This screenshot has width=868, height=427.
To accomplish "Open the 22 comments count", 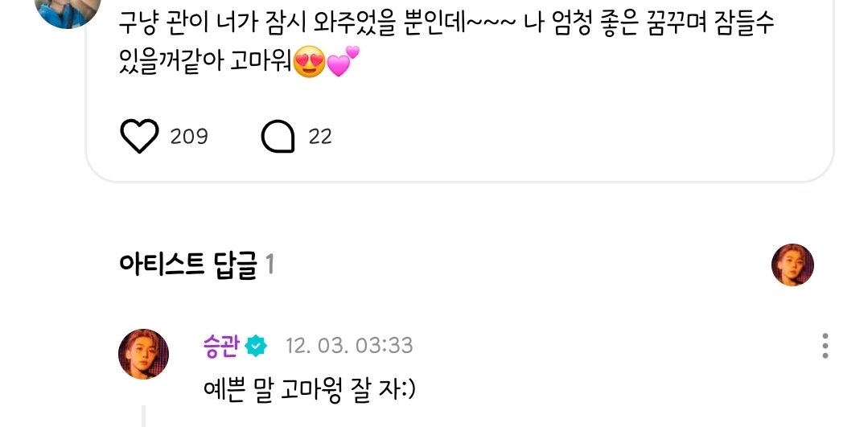I will point(320,137).
